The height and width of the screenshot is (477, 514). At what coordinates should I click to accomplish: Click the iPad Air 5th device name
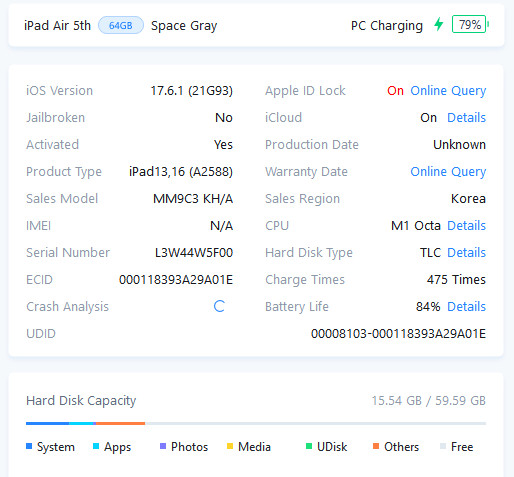click(57, 25)
